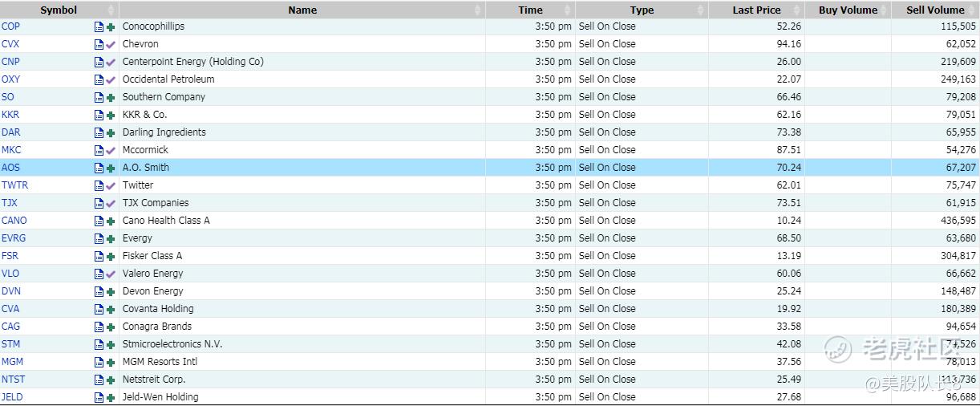This screenshot has height=406, width=980.
Task: Open the document icon for CNP row
Action: click(99, 62)
